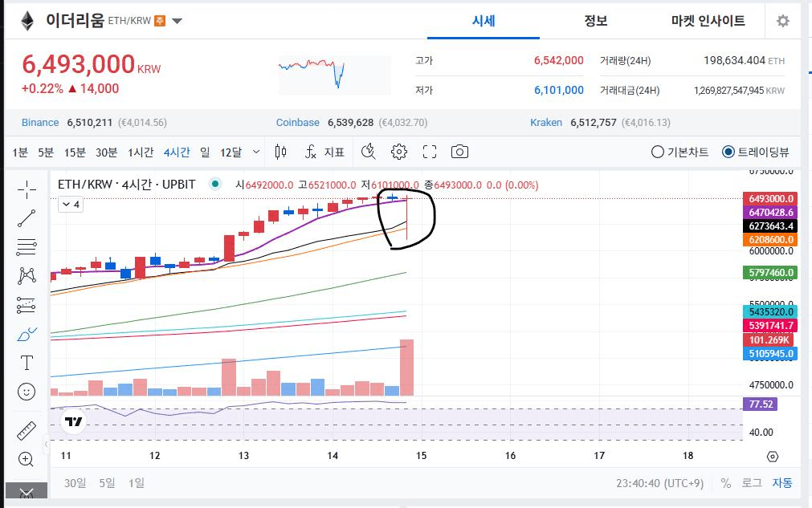
Task: Activate the zoom in tool
Action: tap(26, 459)
